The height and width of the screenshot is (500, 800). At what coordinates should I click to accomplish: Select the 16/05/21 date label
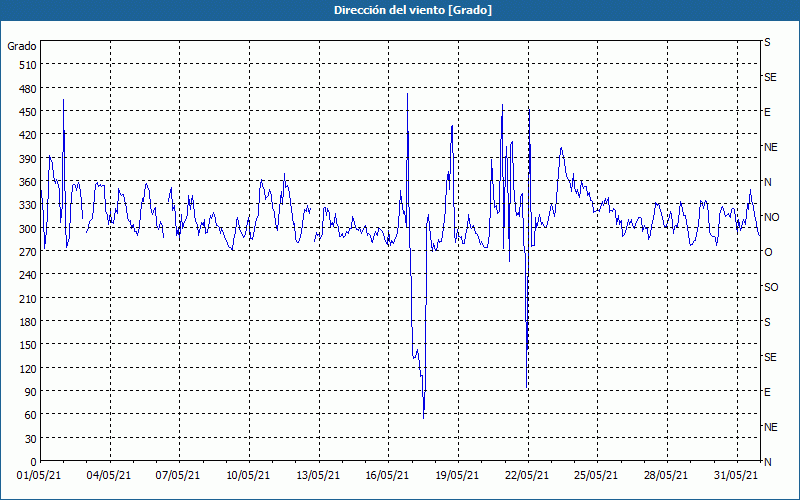click(387, 476)
